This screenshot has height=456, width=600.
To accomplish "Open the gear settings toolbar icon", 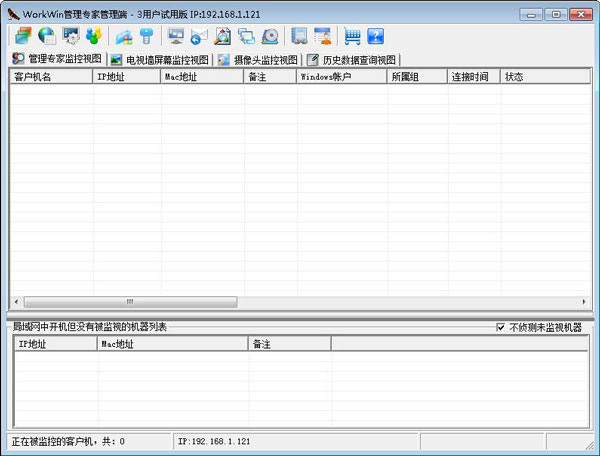I will 71,36.
